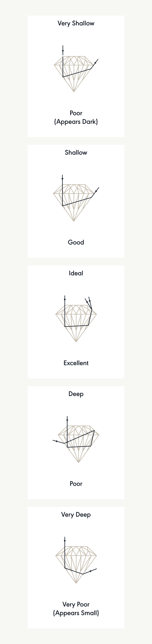This screenshot has height=644, width=152.
Task: Select the 'Ideal' heading text
Action: (x=76, y=273)
